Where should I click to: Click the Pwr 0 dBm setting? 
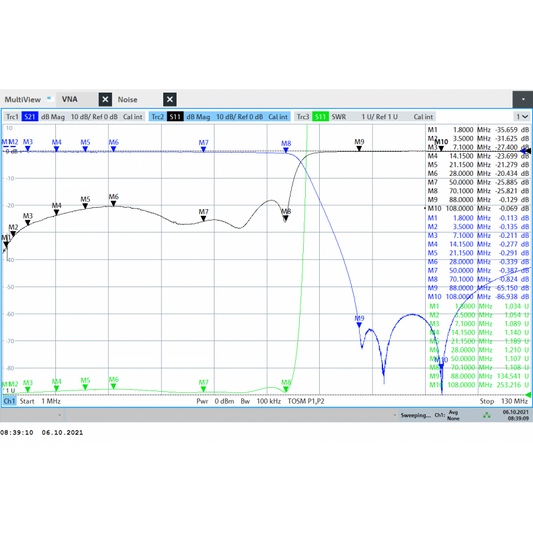click(215, 401)
